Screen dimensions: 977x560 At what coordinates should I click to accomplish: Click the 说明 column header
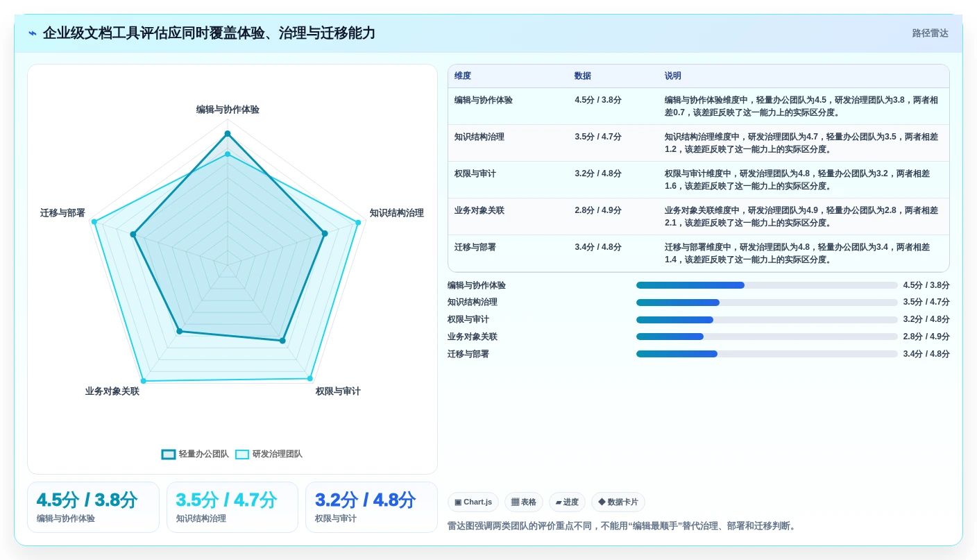(x=673, y=76)
